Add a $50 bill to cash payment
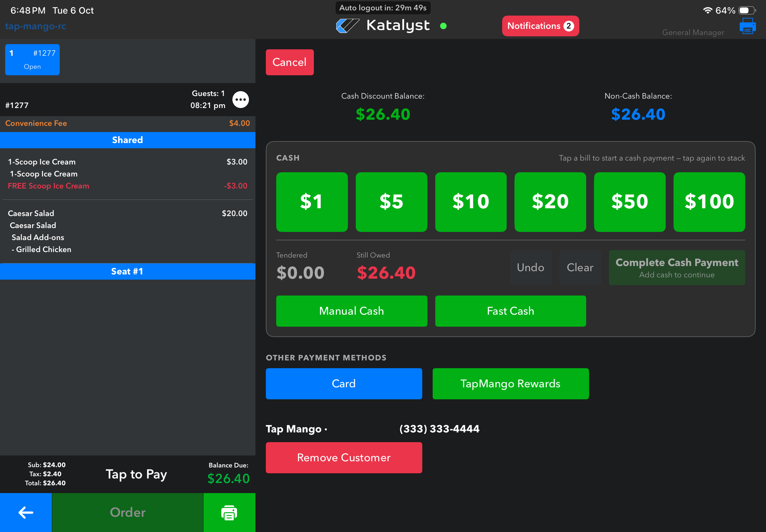 click(630, 202)
